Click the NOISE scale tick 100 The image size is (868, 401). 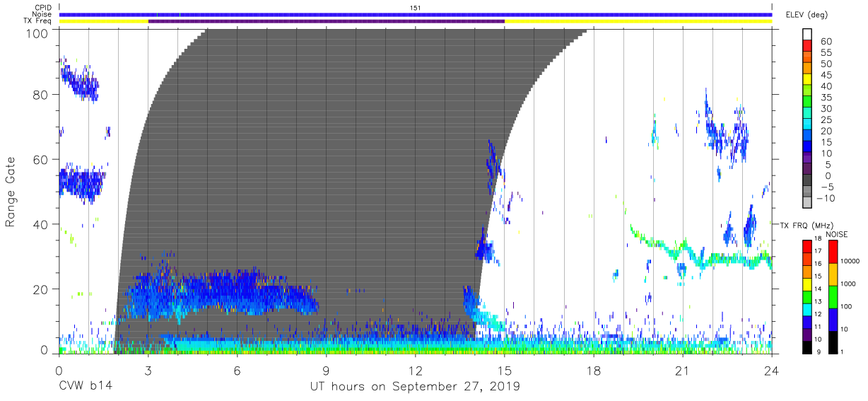848,307
